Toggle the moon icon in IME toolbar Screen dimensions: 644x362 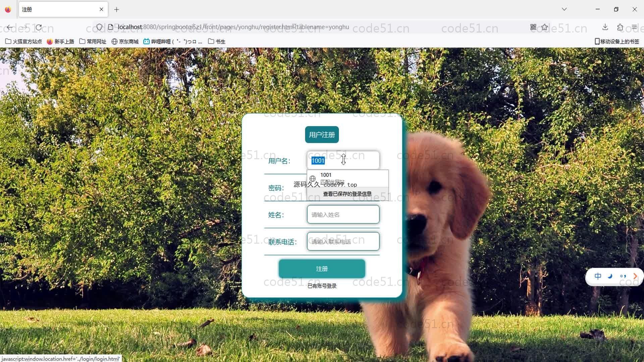[x=610, y=276]
